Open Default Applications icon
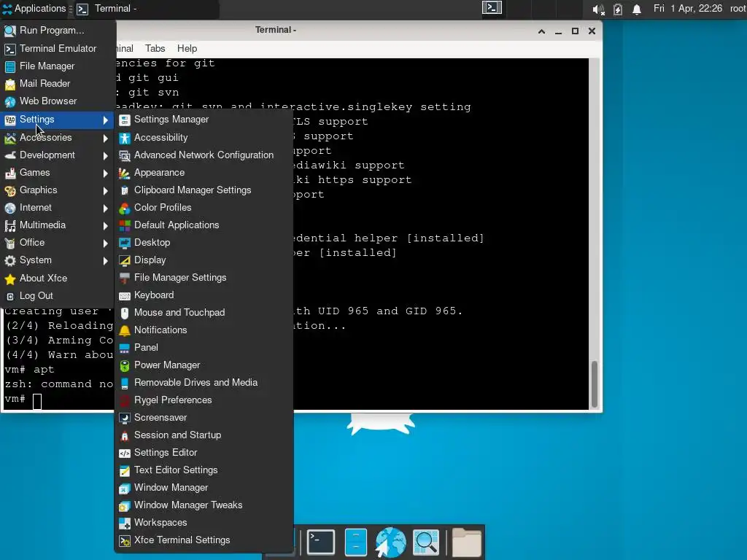The image size is (747, 560). pyautogui.click(x=124, y=226)
